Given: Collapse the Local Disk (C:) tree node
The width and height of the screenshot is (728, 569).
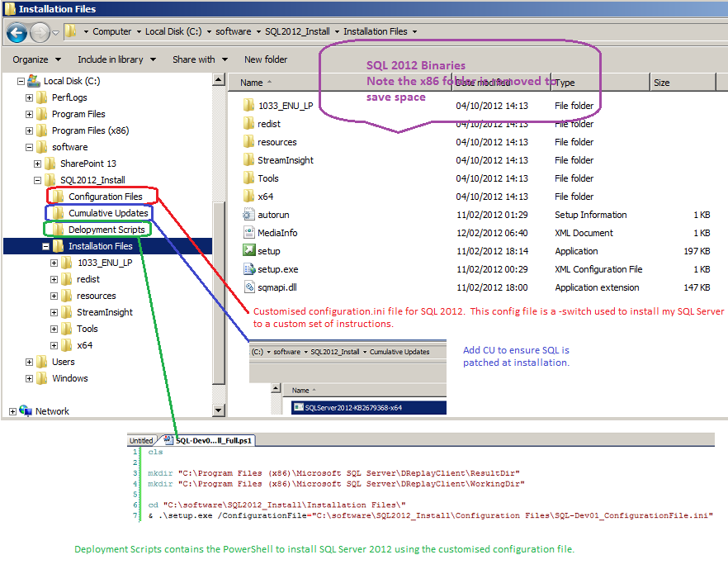Looking at the screenshot, I should [21, 81].
